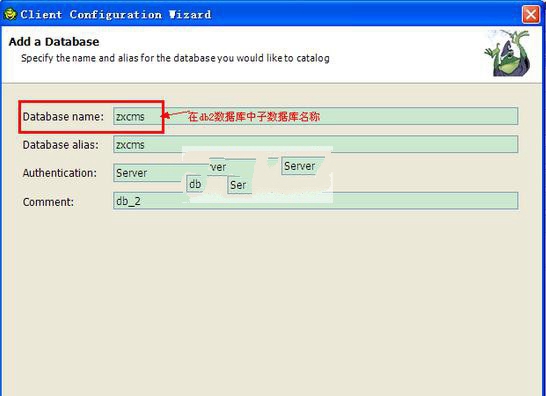Close the Client Configuration Wizard window
The width and height of the screenshot is (546, 396).
point(530,15)
